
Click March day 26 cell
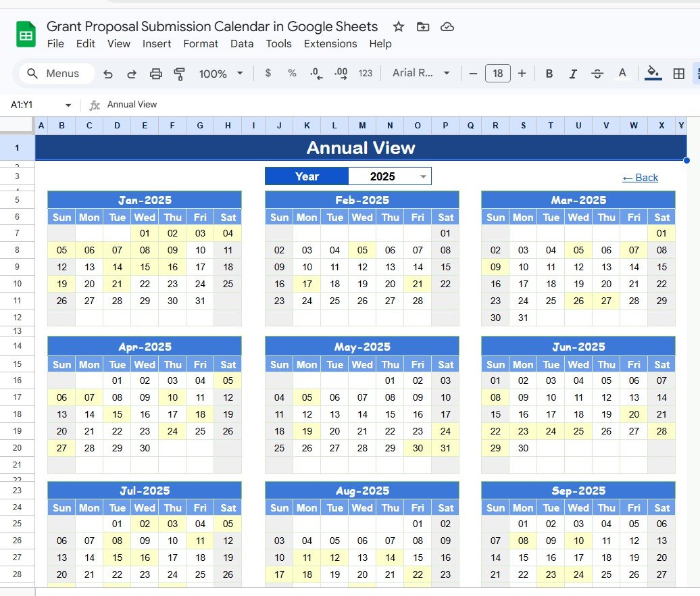(x=578, y=301)
